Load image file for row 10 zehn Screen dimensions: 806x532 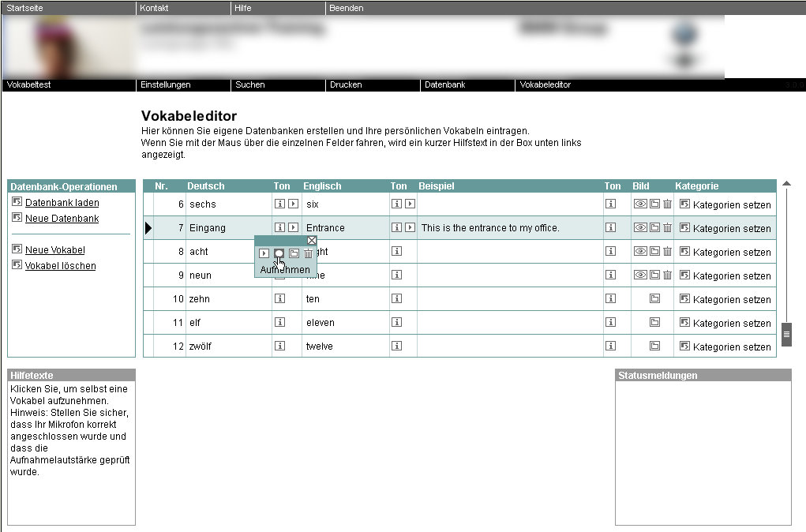[654, 299]
